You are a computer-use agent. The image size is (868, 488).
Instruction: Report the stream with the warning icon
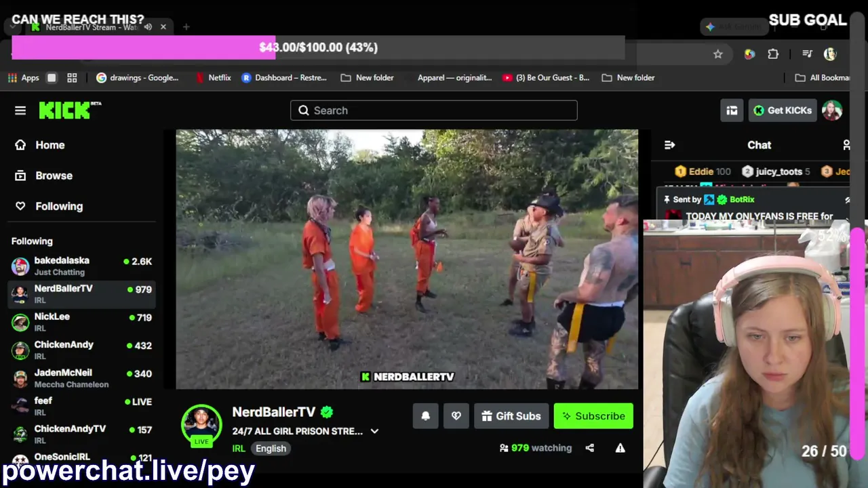620,448
